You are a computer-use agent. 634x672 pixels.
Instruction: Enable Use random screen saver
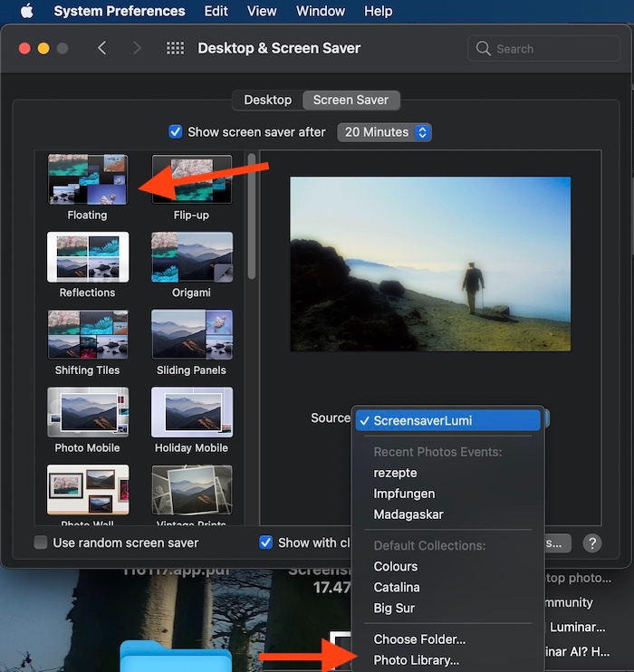(x=41, y=542)
